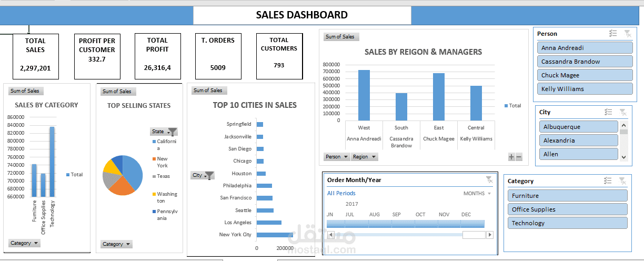Clear the Order Month/Year timeline filter

pyautogui.click(x=489, y=179)
